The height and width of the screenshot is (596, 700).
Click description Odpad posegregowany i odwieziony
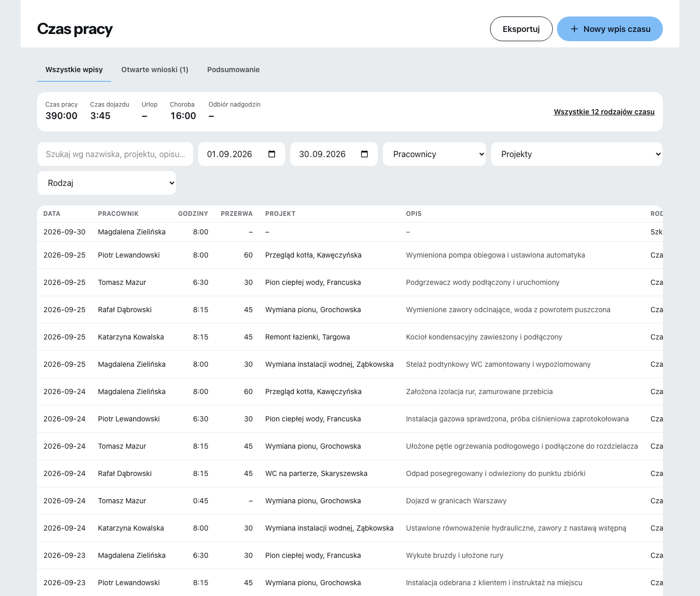pos(496,473)
